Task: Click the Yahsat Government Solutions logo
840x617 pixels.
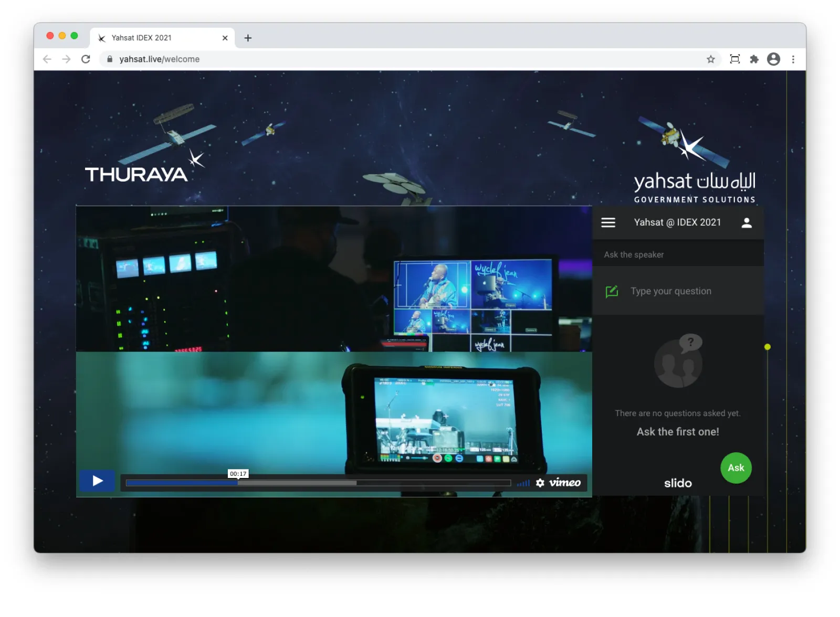Action: [x=695, y=167]
